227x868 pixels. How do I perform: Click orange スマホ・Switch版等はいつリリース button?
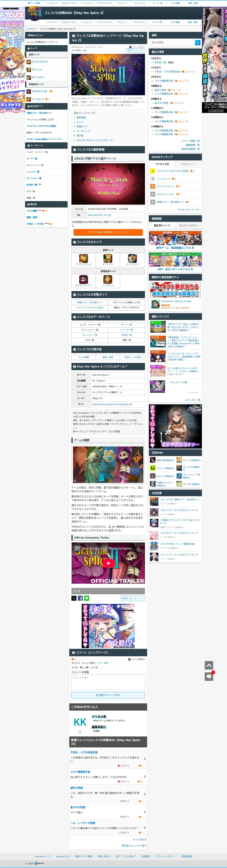coord(108,232)
